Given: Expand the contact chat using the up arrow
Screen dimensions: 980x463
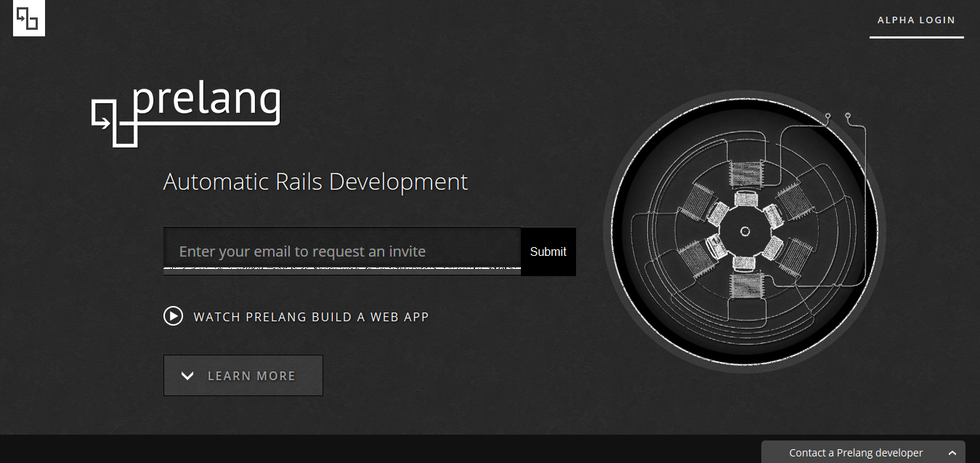Looking at the screenshot, I should pos(952,453).
